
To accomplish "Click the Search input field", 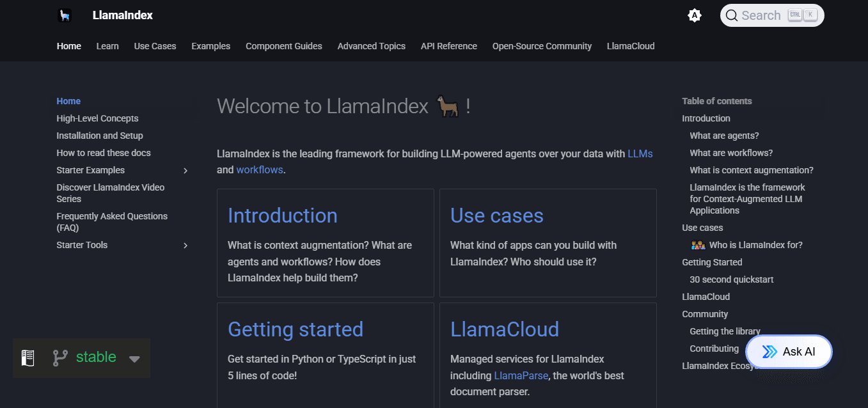I will pos(772,15).
